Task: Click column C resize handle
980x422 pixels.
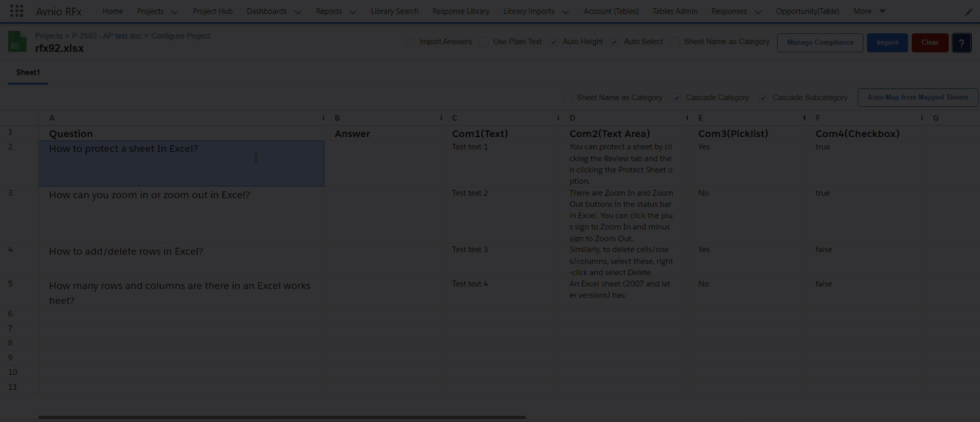Action: (558, 118)
